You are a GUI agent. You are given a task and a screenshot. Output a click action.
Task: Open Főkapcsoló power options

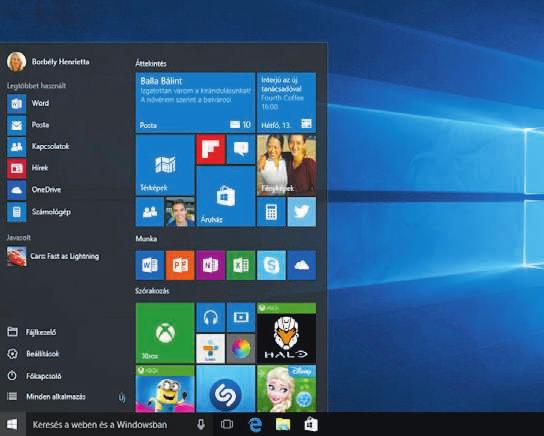tap(34, 376)
